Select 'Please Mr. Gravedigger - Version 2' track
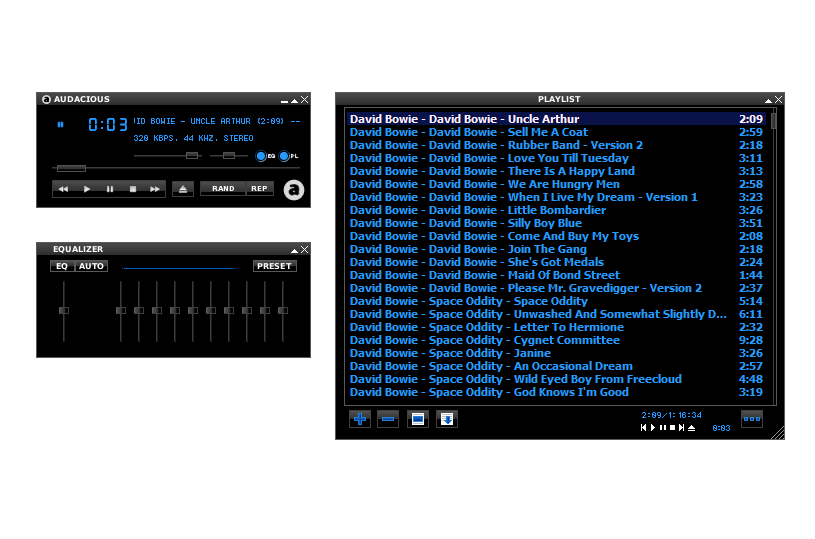This screenshot has height=539, width=815. (556, 288)
